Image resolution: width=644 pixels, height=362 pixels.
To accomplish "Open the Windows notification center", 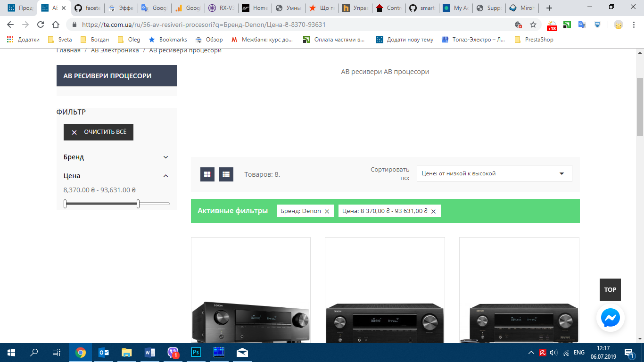I will (629, 353).
